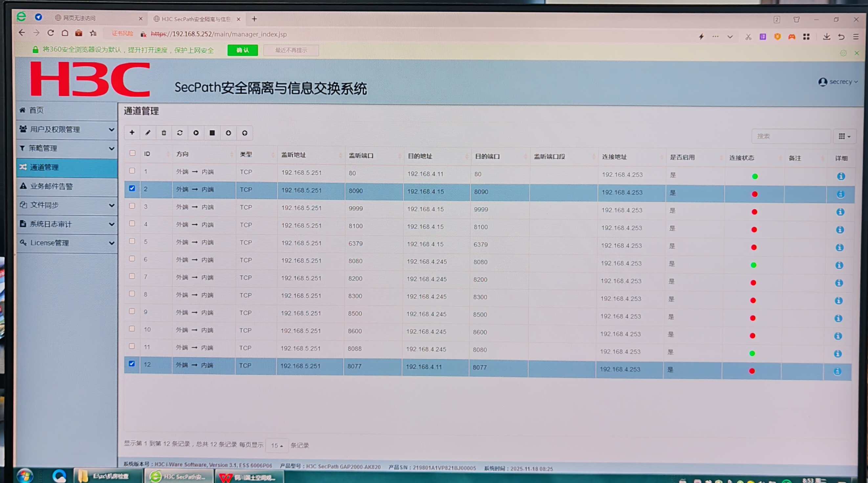Open the records-per-page 15 dropdown
Screen dimensions: 868x483
277,445
